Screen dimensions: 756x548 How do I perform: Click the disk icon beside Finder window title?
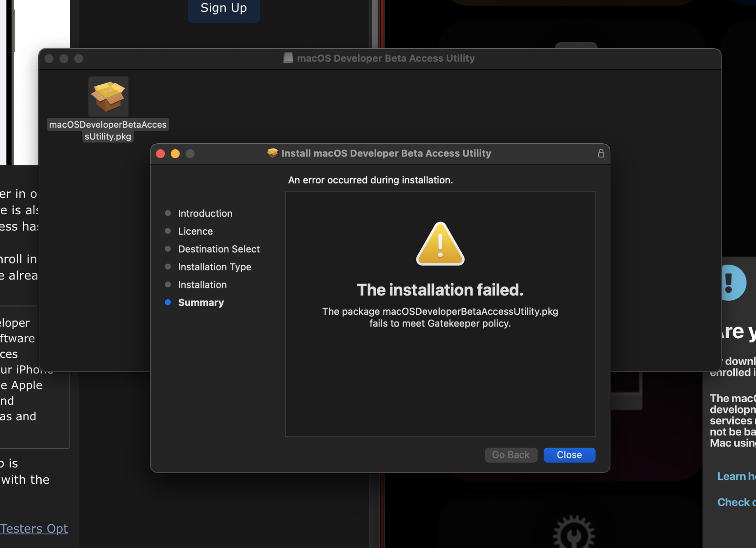click(288, 58)
